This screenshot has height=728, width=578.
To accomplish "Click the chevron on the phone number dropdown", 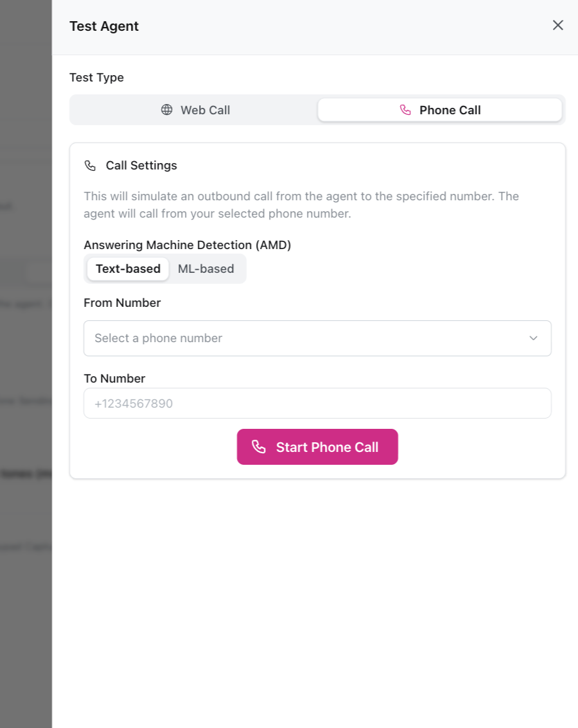I will 533,338.
